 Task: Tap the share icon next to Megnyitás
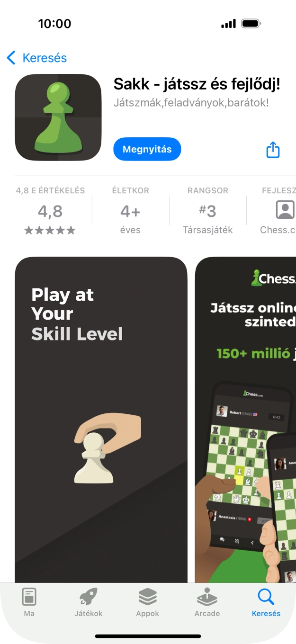[x=273, y=150]
